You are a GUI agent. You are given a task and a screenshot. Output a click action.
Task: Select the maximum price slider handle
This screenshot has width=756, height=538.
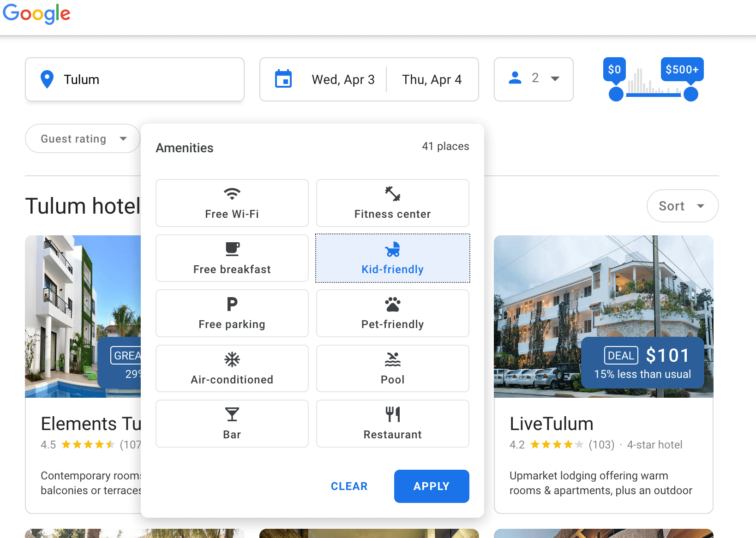click(691, 94)
